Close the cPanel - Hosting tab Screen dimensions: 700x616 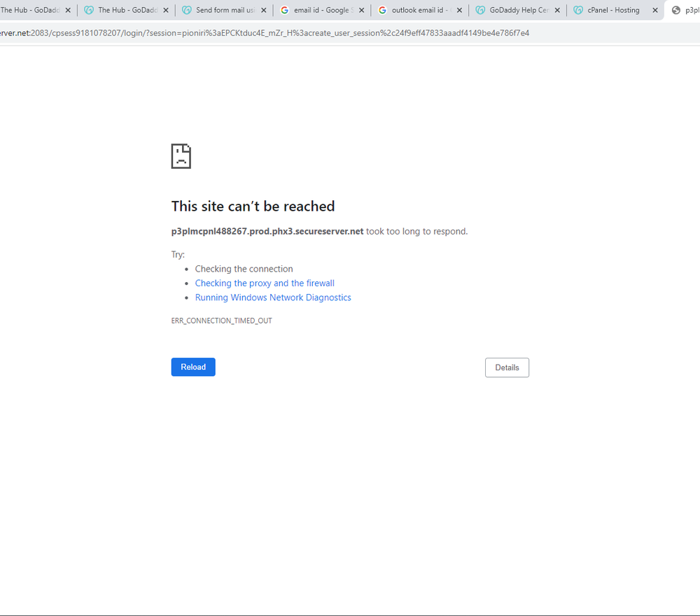654,10
